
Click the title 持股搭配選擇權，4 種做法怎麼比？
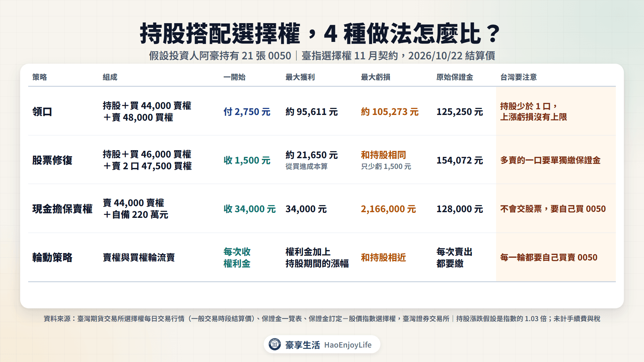coord(321,34)
